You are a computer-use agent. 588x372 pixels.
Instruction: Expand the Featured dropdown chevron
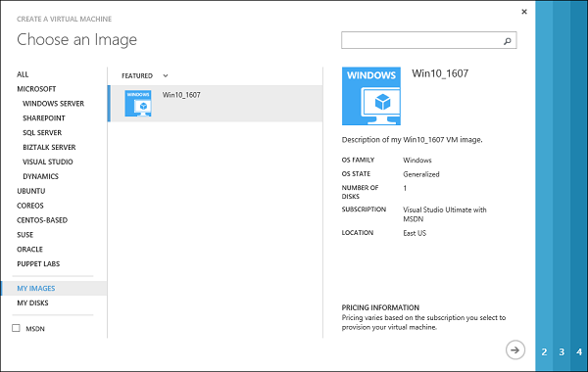[166, 75]
